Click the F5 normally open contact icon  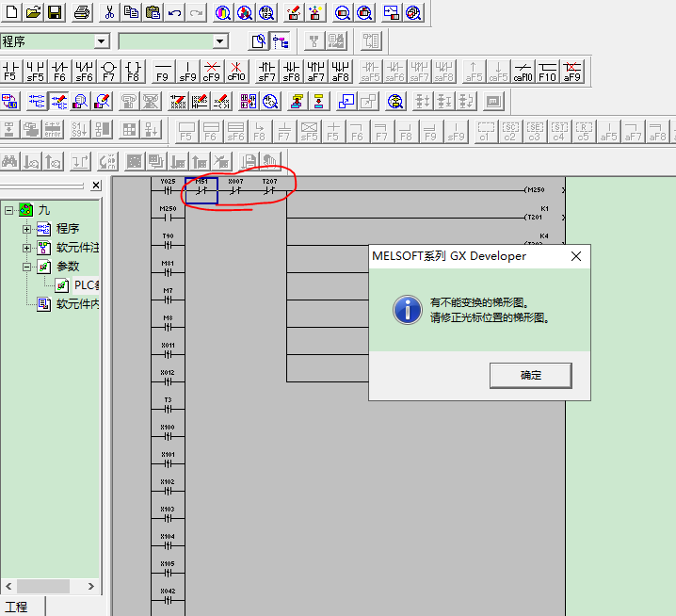point(11,72)
